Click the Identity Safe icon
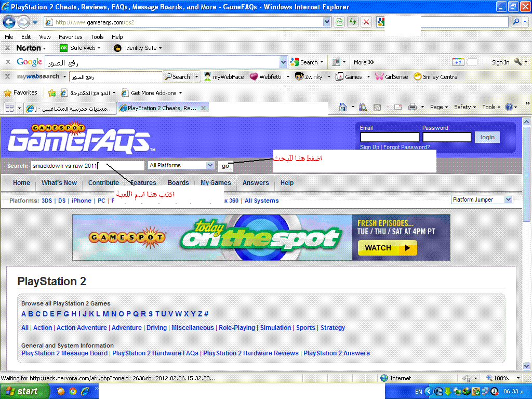Viewport: 532px width, 399px height. point(117,48)
